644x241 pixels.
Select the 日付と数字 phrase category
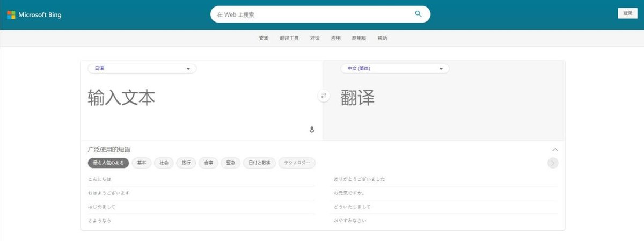tap(259, 163)
